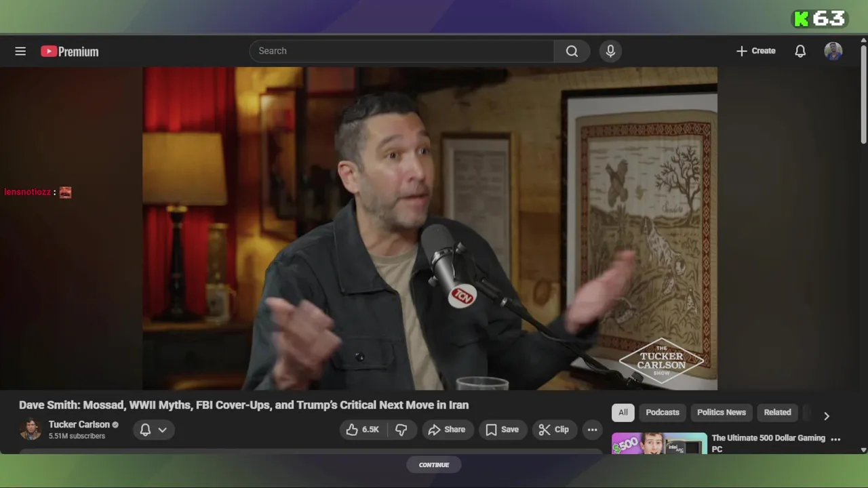Open notifications bell in header
The image size is (868, 488).
tap(800, 51)
